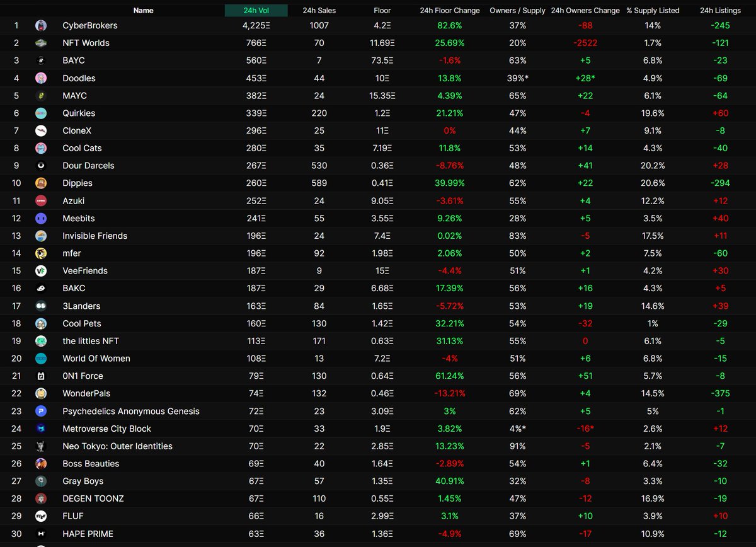Click the Cool Pets collection avatar icon

tap(41, 323)
